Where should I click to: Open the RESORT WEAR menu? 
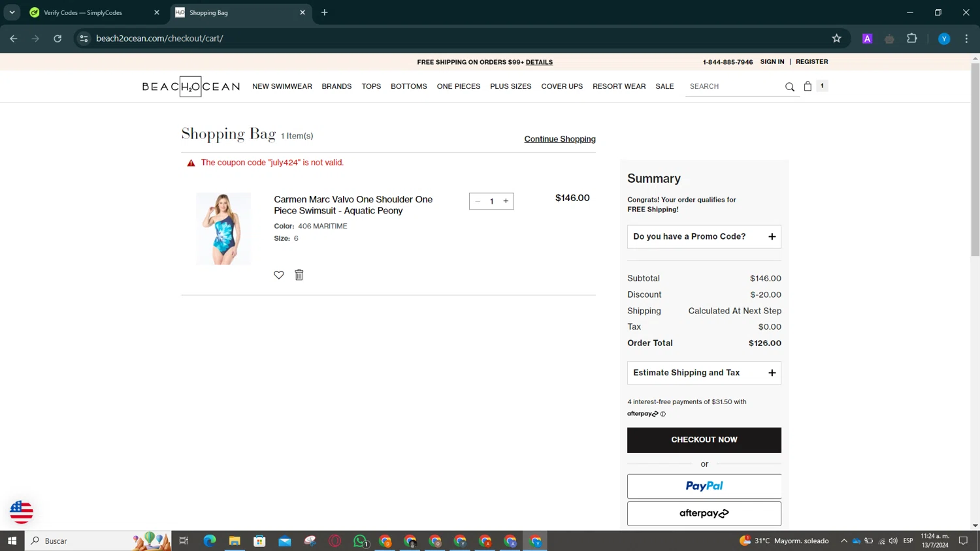coord(619,86)
